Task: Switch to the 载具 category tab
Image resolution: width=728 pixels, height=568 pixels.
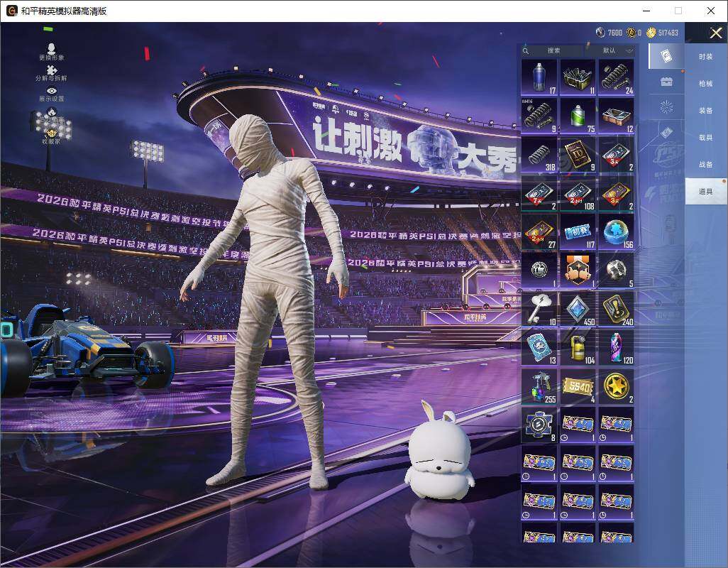Action: coord(706,138)
